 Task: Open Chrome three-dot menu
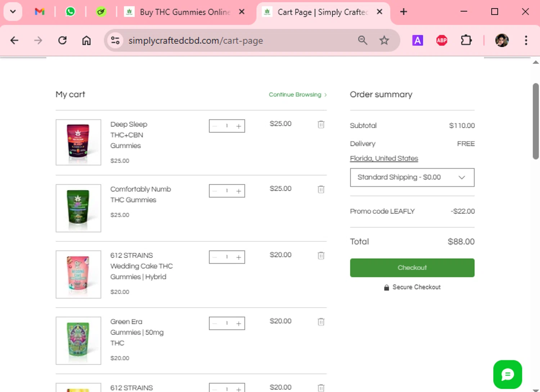[526, 40]
